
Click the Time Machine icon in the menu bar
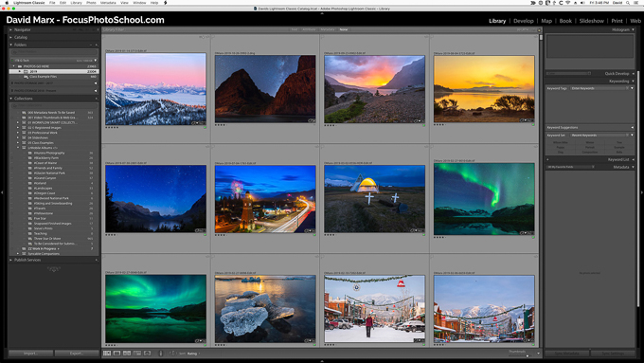coord(561,3)
